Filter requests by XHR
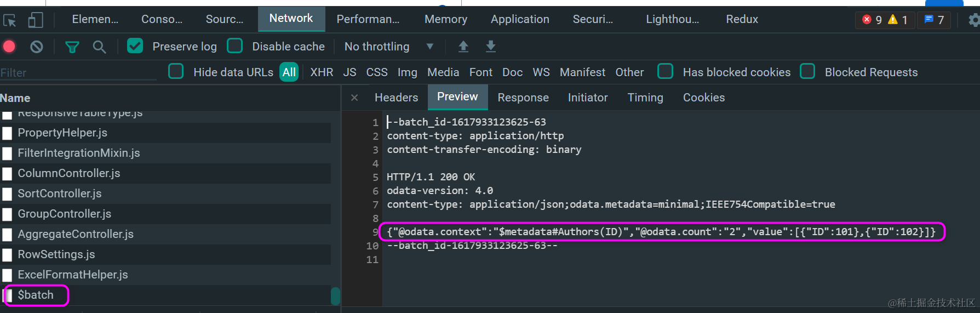 pos(322,72)
